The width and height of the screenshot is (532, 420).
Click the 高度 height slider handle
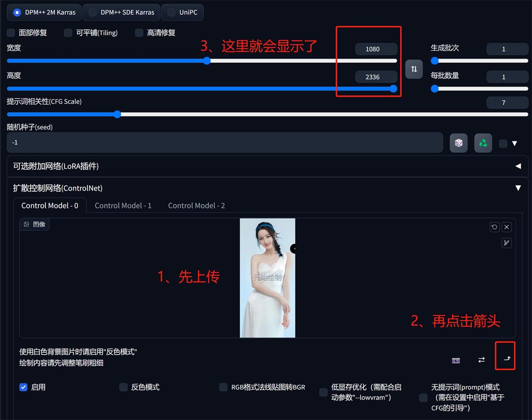[x=394, y=89]
